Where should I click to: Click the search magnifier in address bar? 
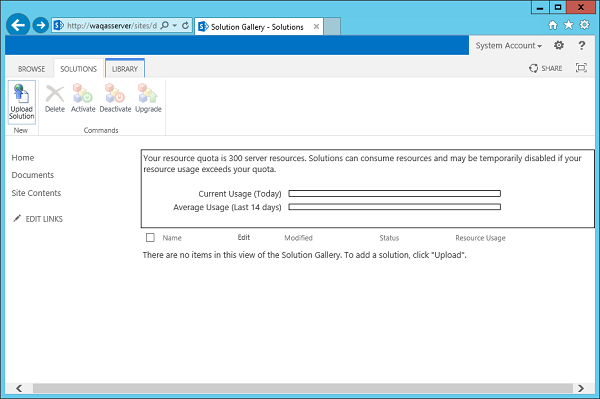pos(165,26)
